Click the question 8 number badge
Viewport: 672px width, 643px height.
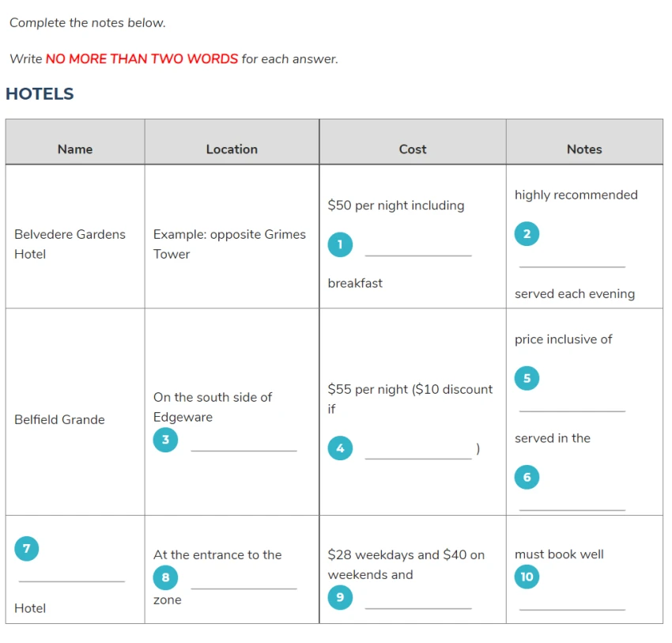point(165,578)
